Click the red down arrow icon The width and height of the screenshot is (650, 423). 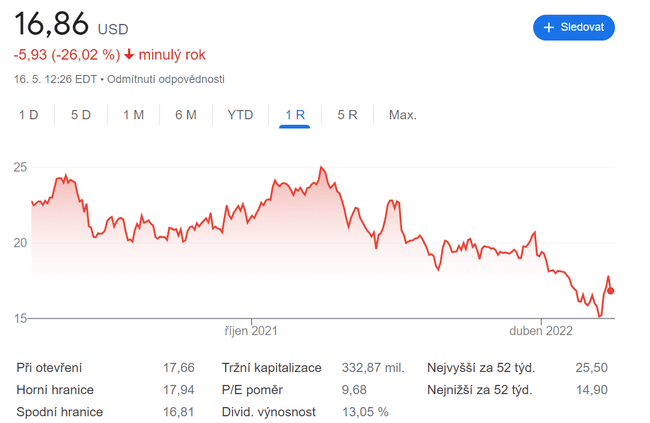click(129, 54)
